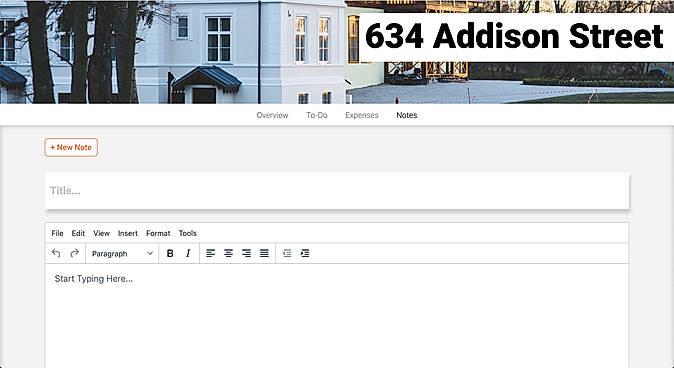This screenshot has width=674, height=368.
Task: Click the note Title input field
Action: click(x=337, y=190)
